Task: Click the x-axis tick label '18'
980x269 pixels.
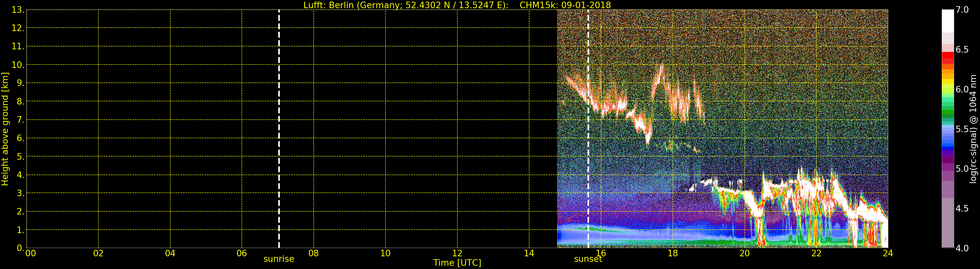Action: pos(673,253)
